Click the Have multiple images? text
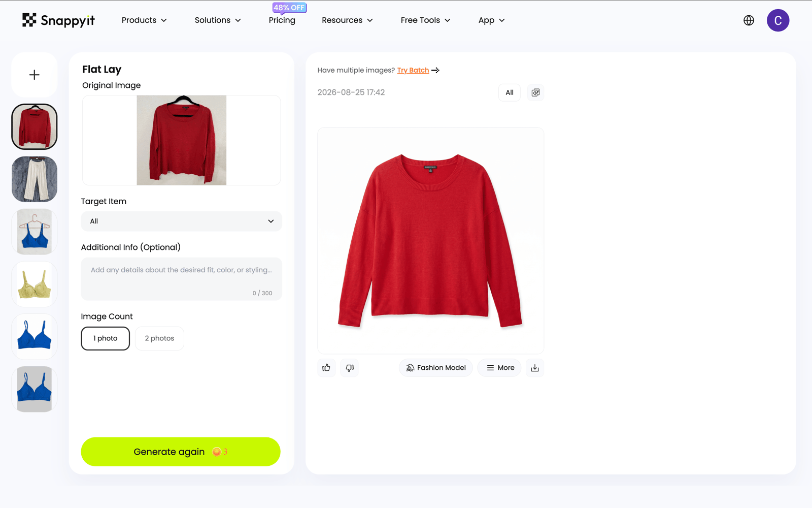 (356, 70)
